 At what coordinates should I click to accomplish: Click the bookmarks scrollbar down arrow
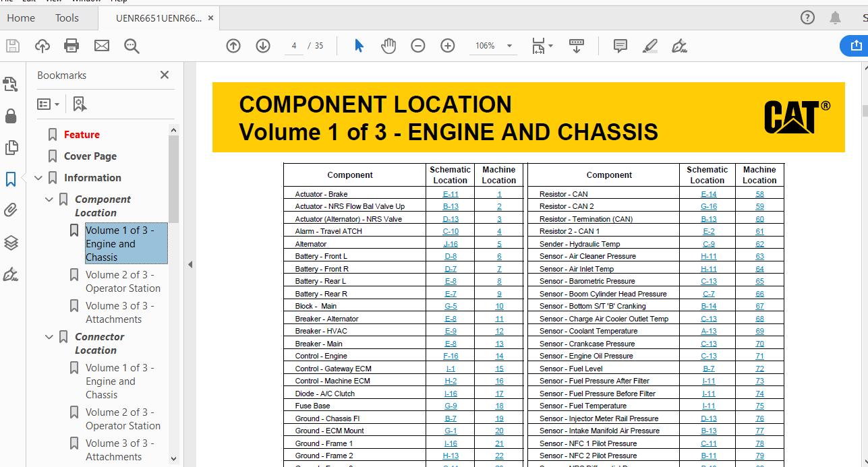(x=173, y=459)
